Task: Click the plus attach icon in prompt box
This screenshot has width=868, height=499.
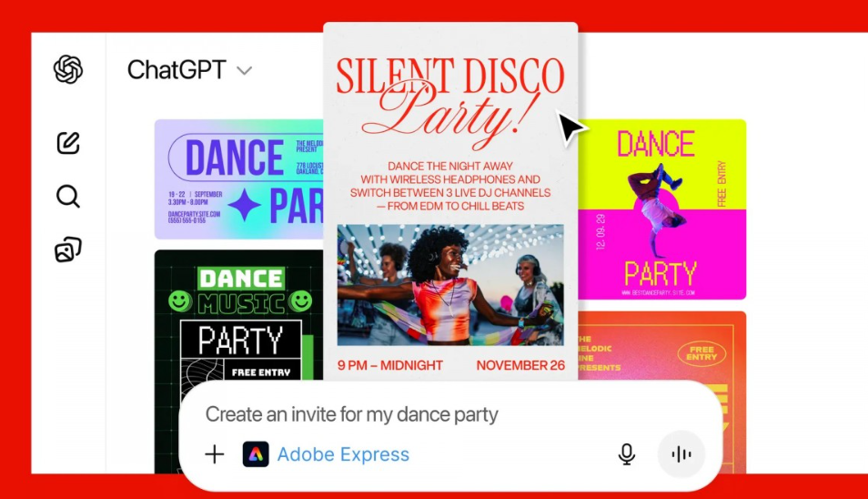Action: (x=214, y=454)
